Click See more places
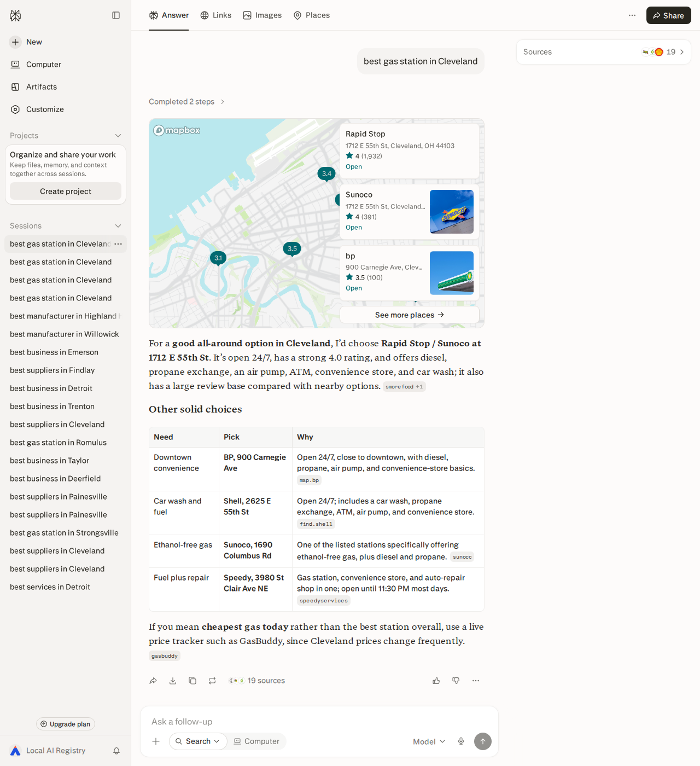Screen dimensions: 700x766 coord(410,315)
